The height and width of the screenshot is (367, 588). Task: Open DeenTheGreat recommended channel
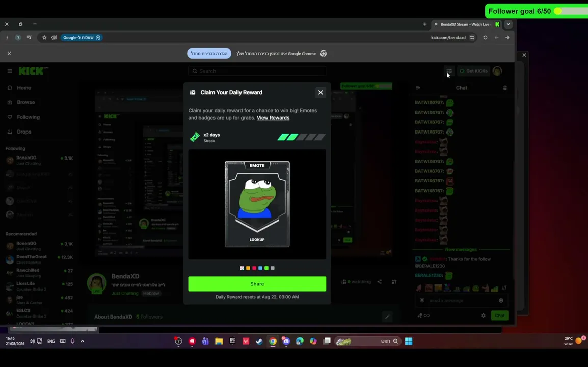point(39,259)
